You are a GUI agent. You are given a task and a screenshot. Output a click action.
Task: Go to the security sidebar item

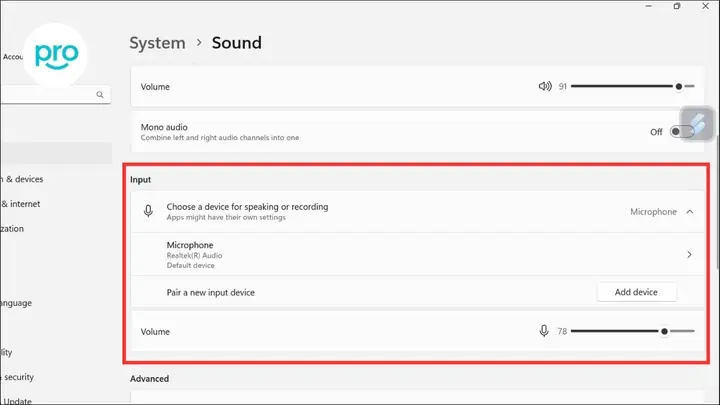point(17,377)
